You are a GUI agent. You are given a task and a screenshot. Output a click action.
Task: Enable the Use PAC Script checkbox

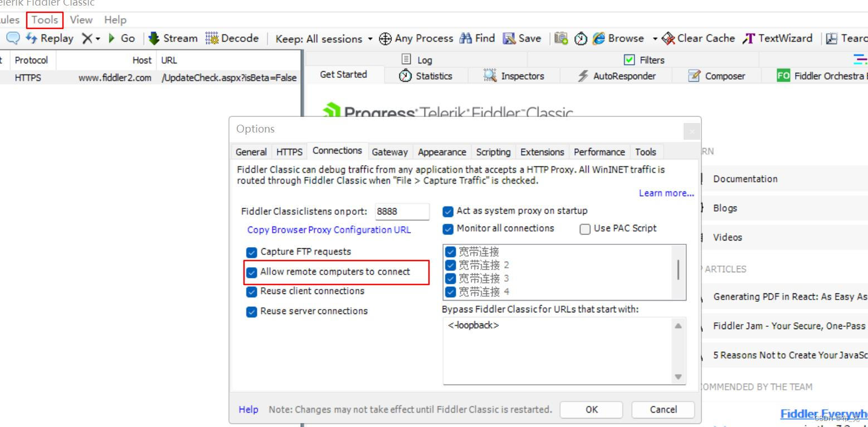point(584,229)
